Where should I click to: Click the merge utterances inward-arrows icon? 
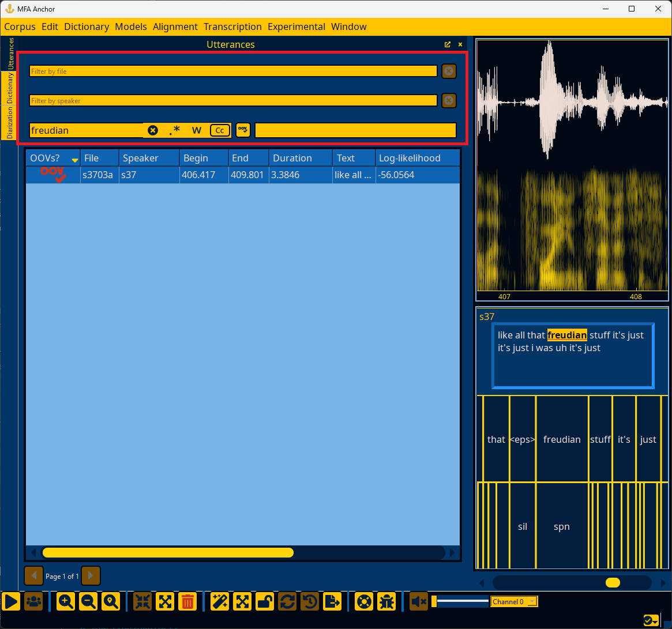tap(142, 601)
